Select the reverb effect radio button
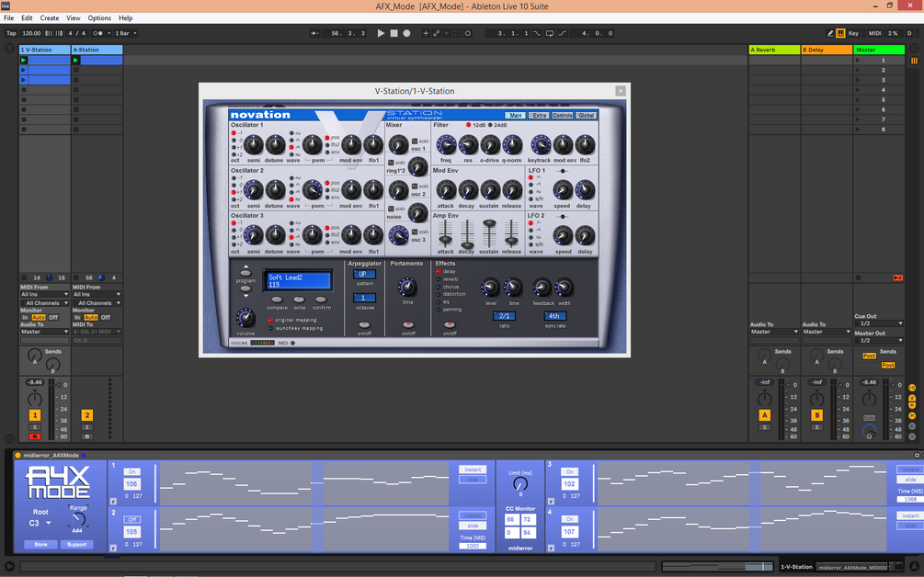 pyautogui.click(x=439, y=279)
